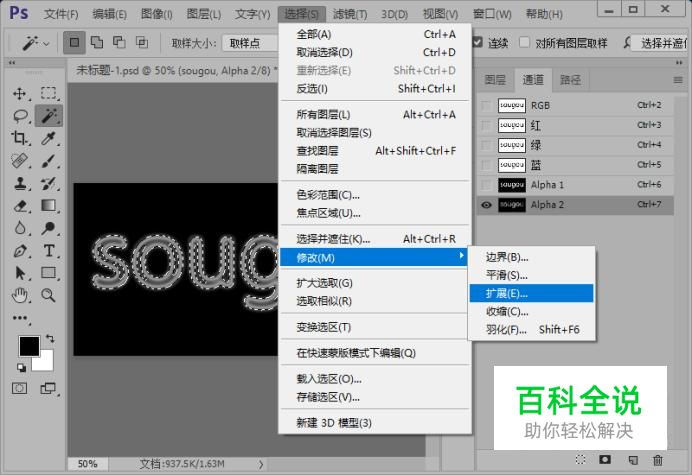Save selection as channel icon
The height and width of the screenshot is (475, 692).
click(605, 460)
